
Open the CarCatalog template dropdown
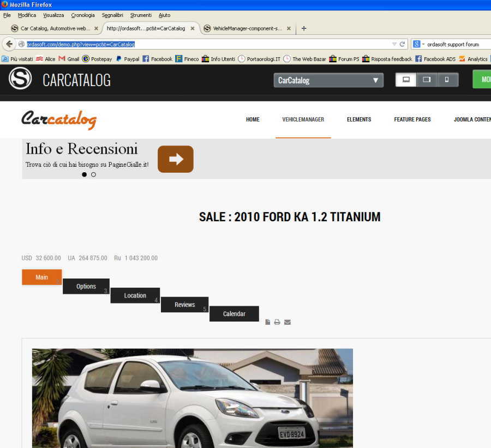328,80
